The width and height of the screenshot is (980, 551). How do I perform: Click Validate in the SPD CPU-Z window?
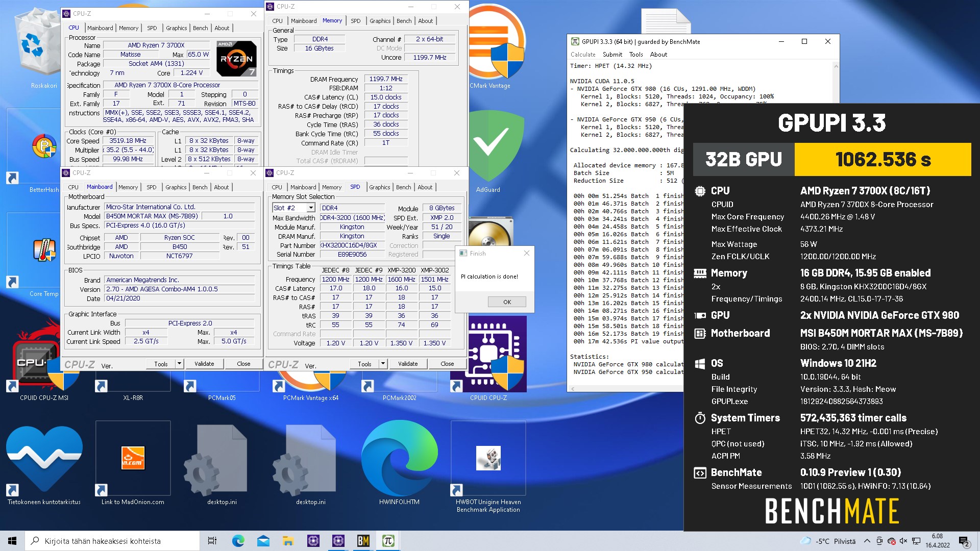tap(408, 364)
